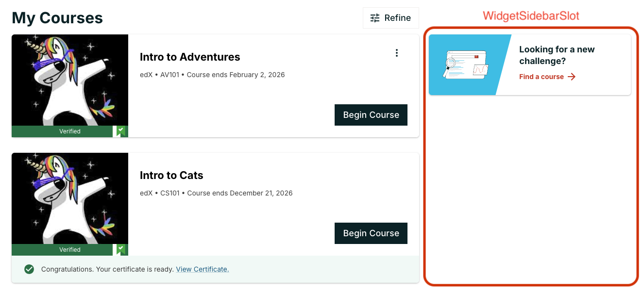Screen dimensions: 644x292
Task: Click the Verified banner under Intro to Cats
Action: coord(69,249)
